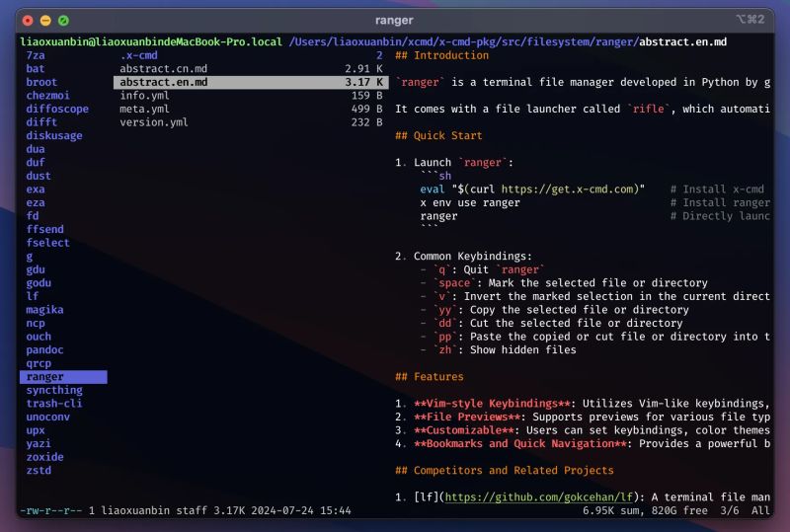Viewport: 790px width, 532px height.
Task: Select the eza directory entry
Action: click(36, 202)
